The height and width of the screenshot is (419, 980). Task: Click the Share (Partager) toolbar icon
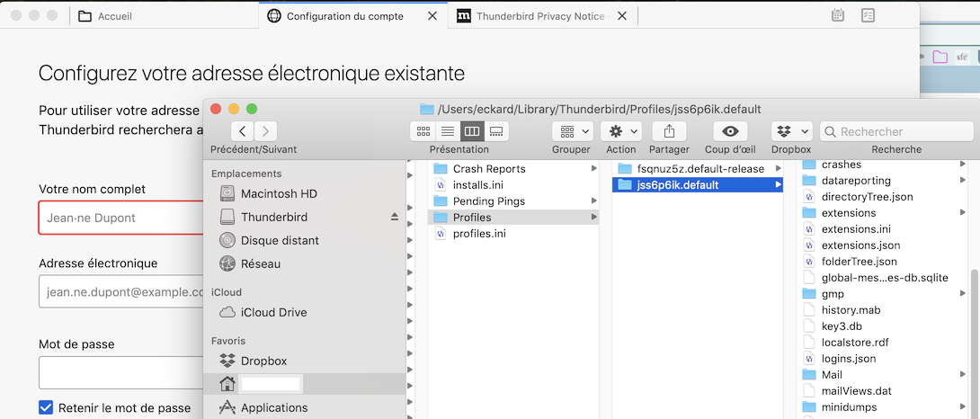pos(669,131)
